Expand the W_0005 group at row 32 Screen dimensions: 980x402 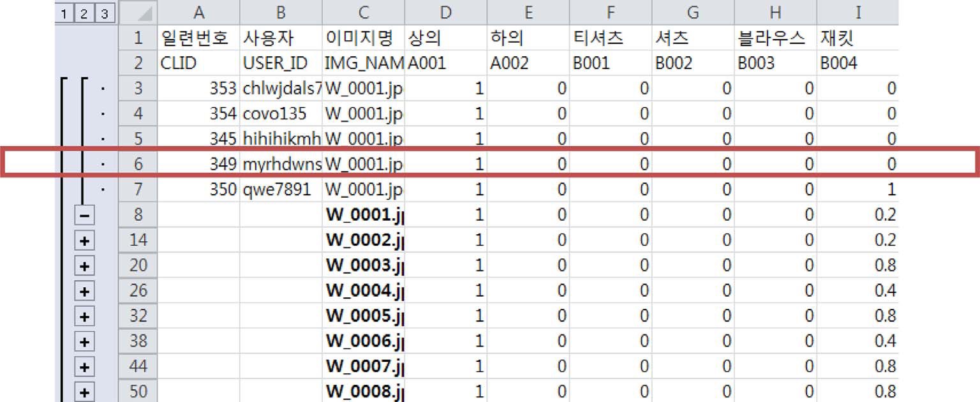84,316
